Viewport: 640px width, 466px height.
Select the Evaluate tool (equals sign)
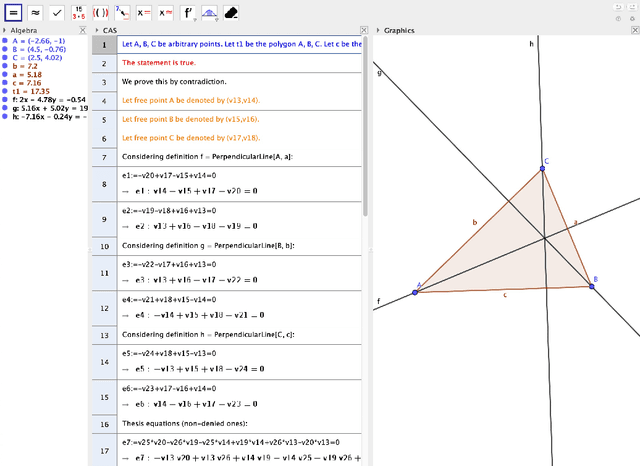[x=14, y=12]
